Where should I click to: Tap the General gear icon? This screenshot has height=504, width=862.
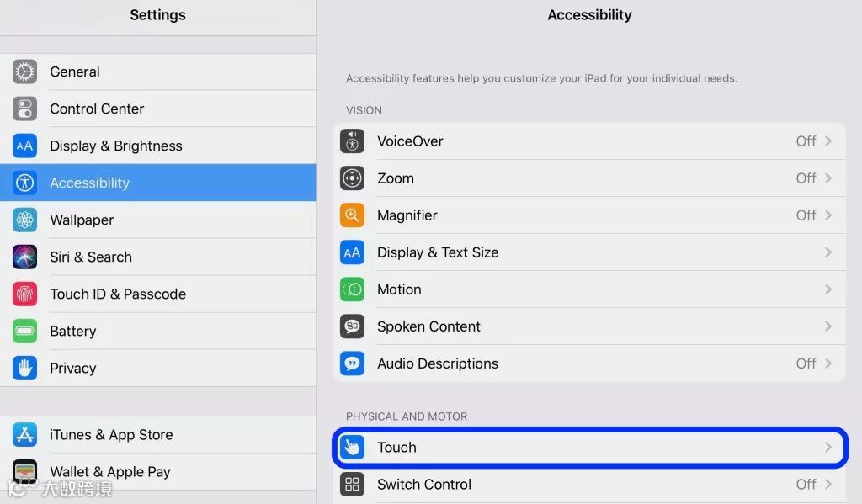24,72
